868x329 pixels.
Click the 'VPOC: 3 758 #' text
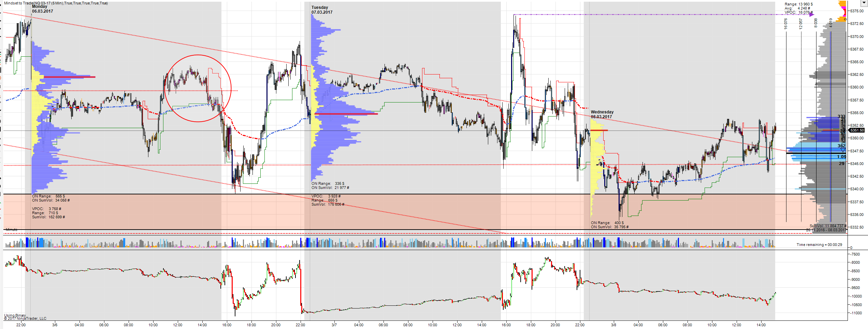coord(47,209)
